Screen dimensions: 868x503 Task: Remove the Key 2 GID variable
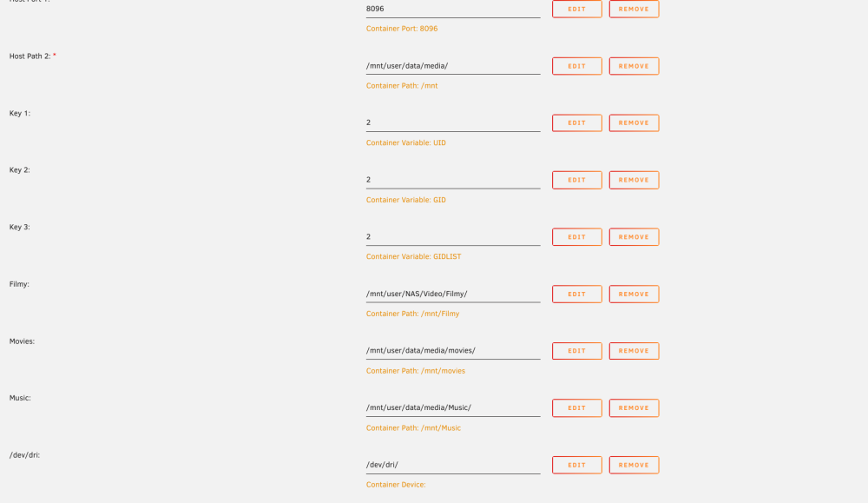coord(634,180)
